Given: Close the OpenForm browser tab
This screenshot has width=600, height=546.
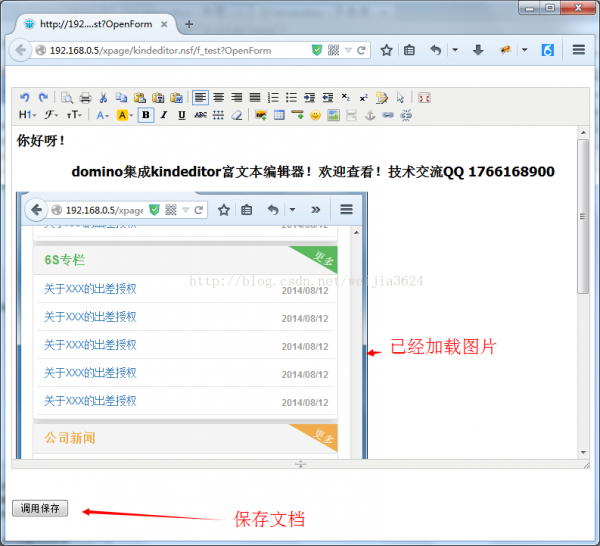Looking at the screenshot, I should 164,24.
